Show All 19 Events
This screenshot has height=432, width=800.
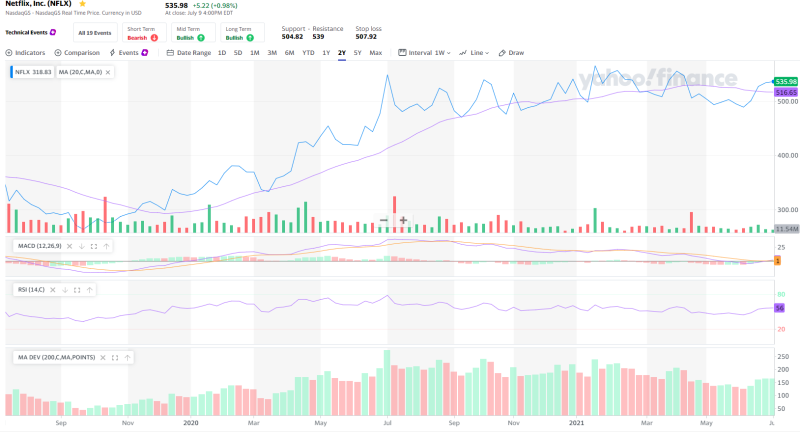pyautogui.click(x=95, y=33)
